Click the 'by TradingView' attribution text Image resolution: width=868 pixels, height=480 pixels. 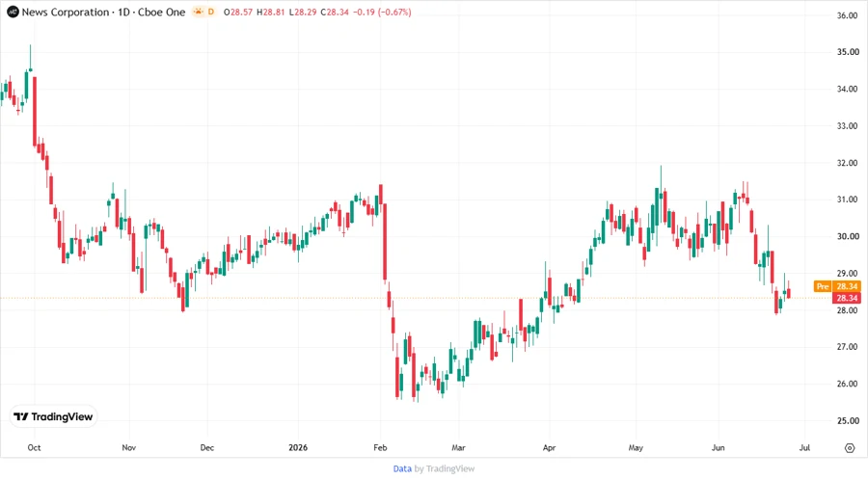click(445, 469)
